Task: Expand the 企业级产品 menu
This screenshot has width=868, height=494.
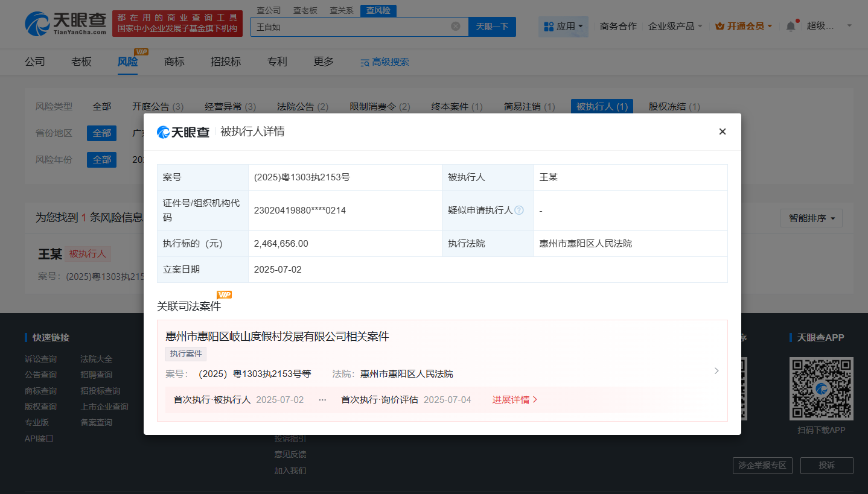Action: [x=675, y=27]
